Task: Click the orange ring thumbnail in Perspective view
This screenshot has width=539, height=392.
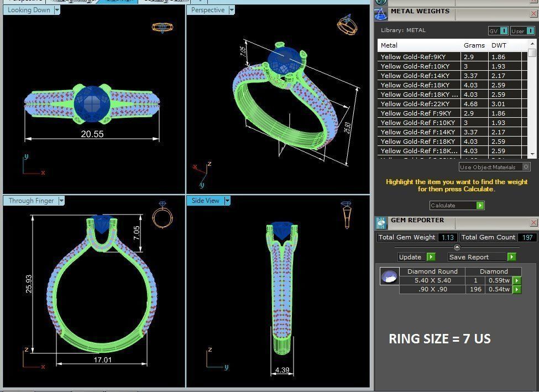Action: click(x=348, y=24)
